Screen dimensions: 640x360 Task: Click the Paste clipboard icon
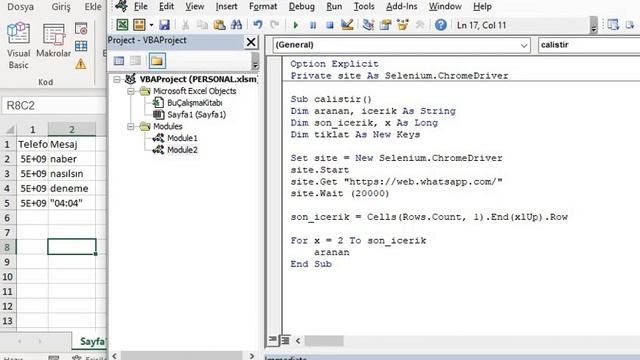[219, 25]
